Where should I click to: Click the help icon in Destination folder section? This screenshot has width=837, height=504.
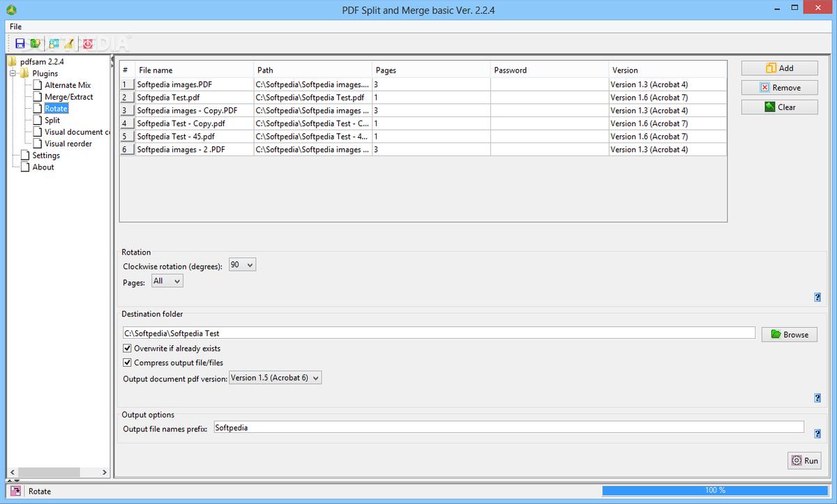coord(817,398)
